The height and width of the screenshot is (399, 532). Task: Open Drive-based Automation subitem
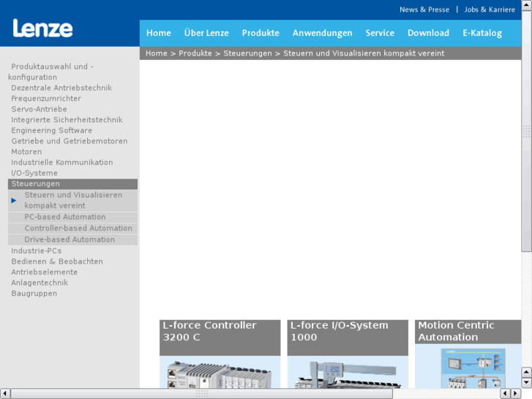(x=70, y=239)
